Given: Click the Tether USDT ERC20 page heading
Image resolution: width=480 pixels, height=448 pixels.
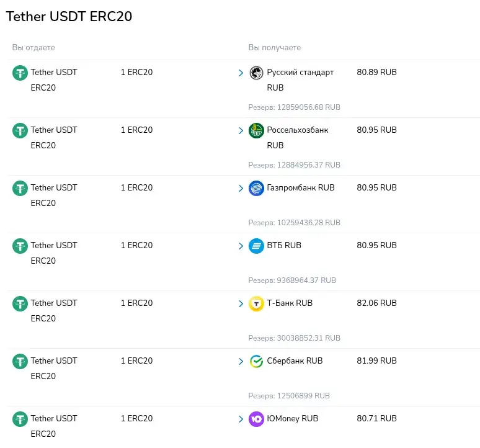Looking at the screenshot, I should point(69,17).
